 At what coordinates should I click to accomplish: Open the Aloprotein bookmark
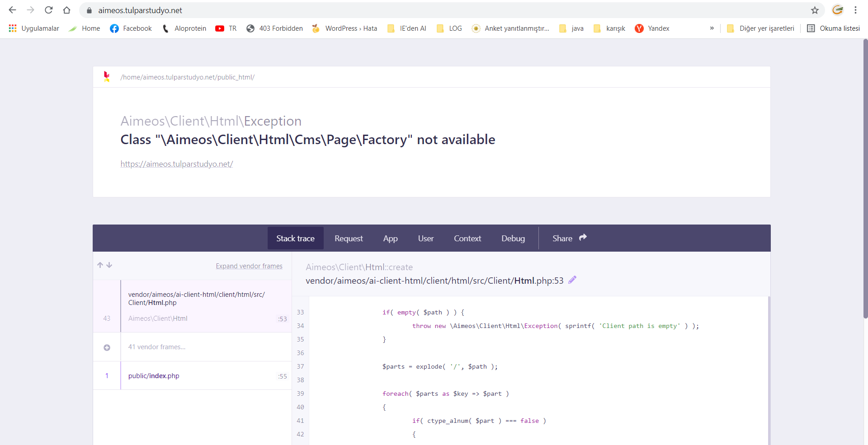point(184,28)
